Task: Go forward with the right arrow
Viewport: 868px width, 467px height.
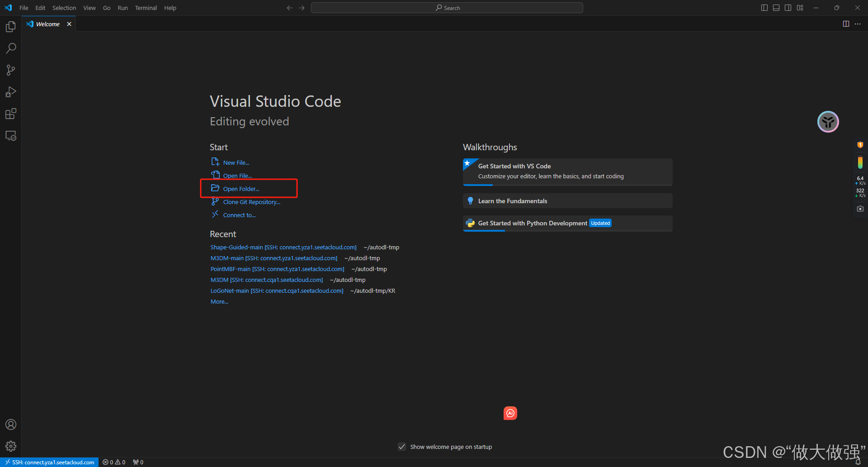Action: coord(302,8)
